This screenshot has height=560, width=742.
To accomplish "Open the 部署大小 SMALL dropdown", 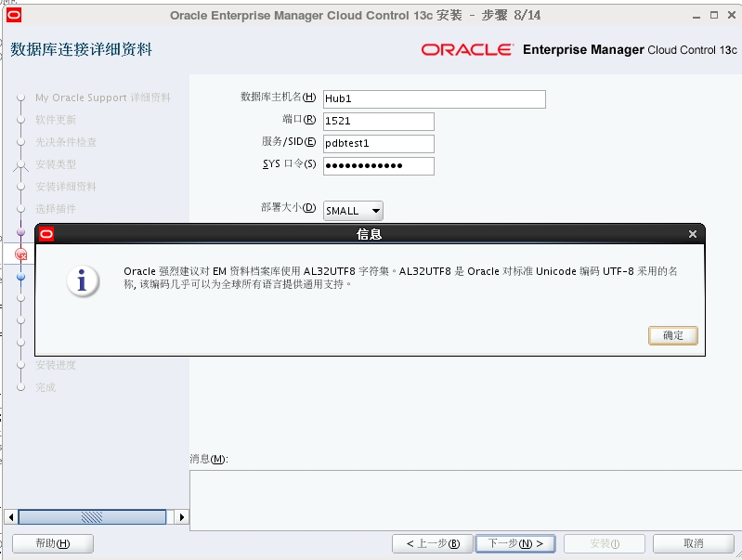I will [353, 211].
